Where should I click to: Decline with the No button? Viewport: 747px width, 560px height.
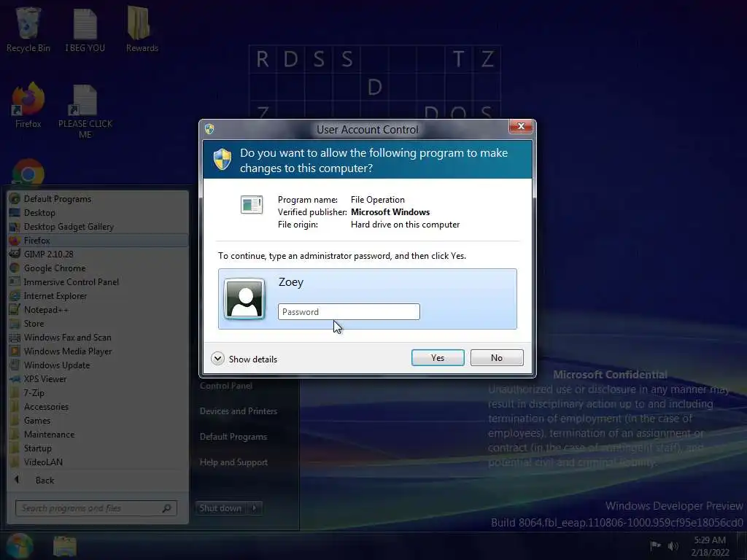(x=497, y=357)
